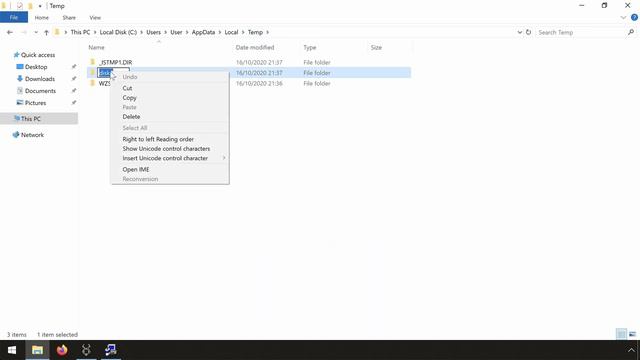Switch to large icons view
Screen dimensions: 640x360
pyautogui.click(x=632, y=334)
